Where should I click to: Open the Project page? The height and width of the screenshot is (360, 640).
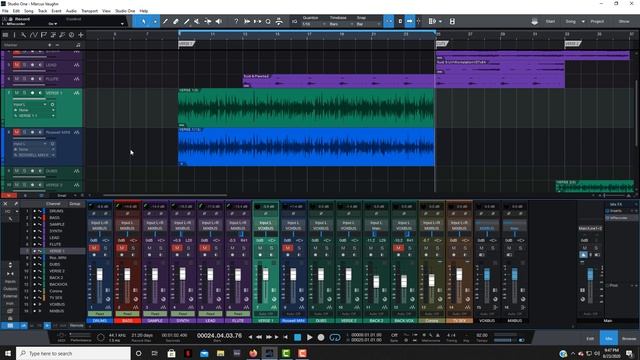click(x=597, y=21)
